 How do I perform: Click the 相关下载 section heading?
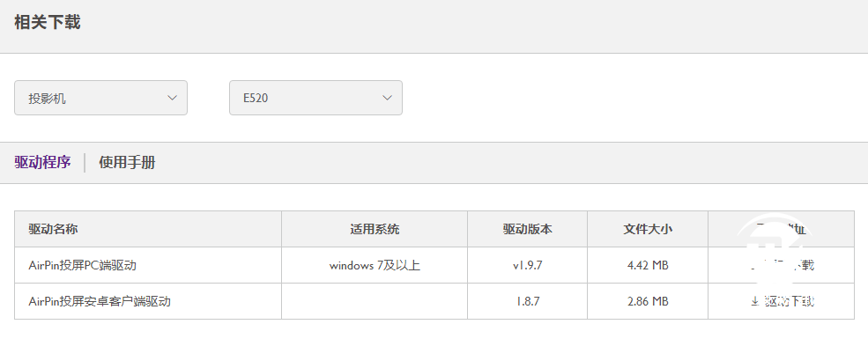pos(48,22)
